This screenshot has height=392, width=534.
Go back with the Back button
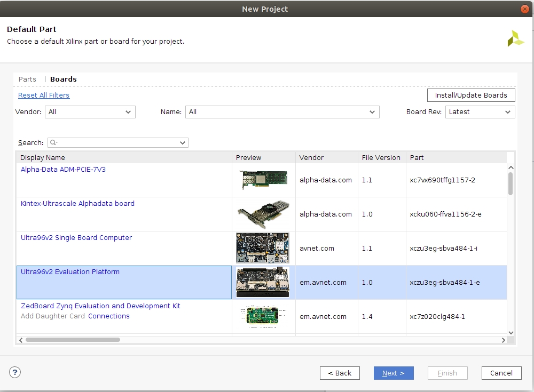tap(340, 373)
